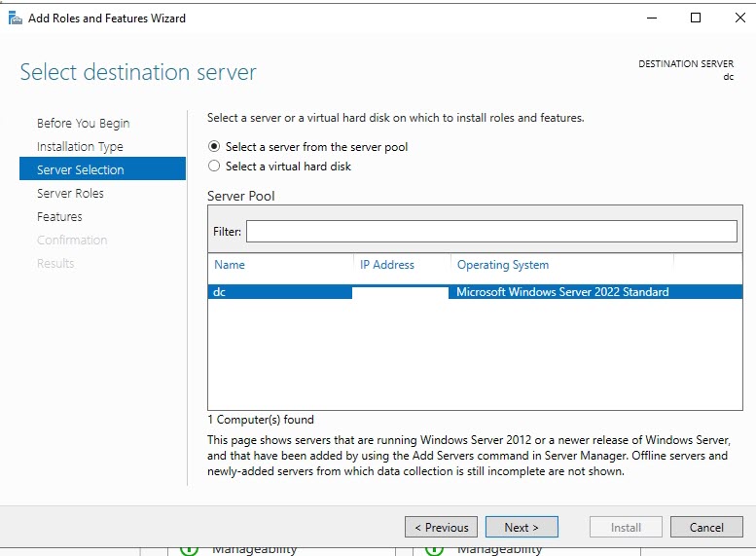The width and height of the screenshot is (756, 556).
Task: Select the Server Selection step
Action: (81, 170)
